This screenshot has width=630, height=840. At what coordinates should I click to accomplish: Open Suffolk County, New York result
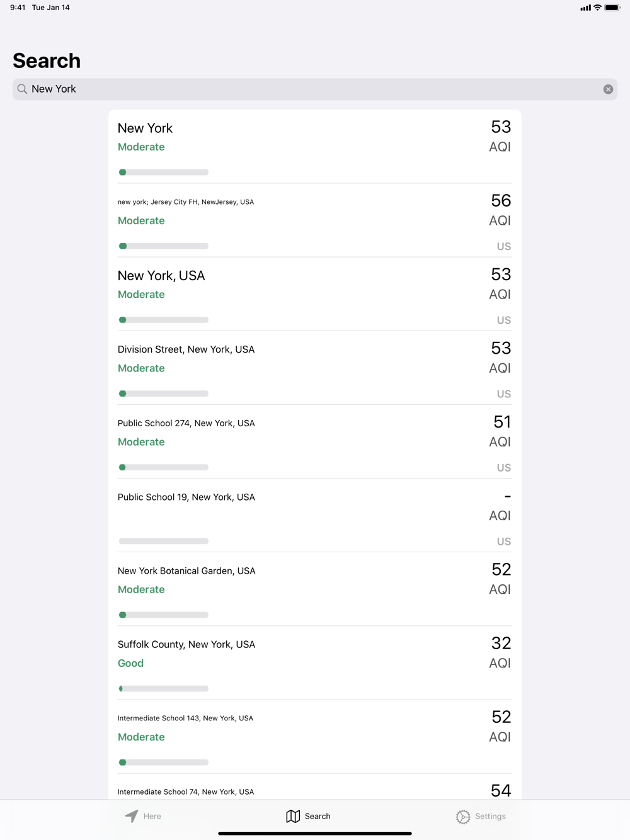315,662
